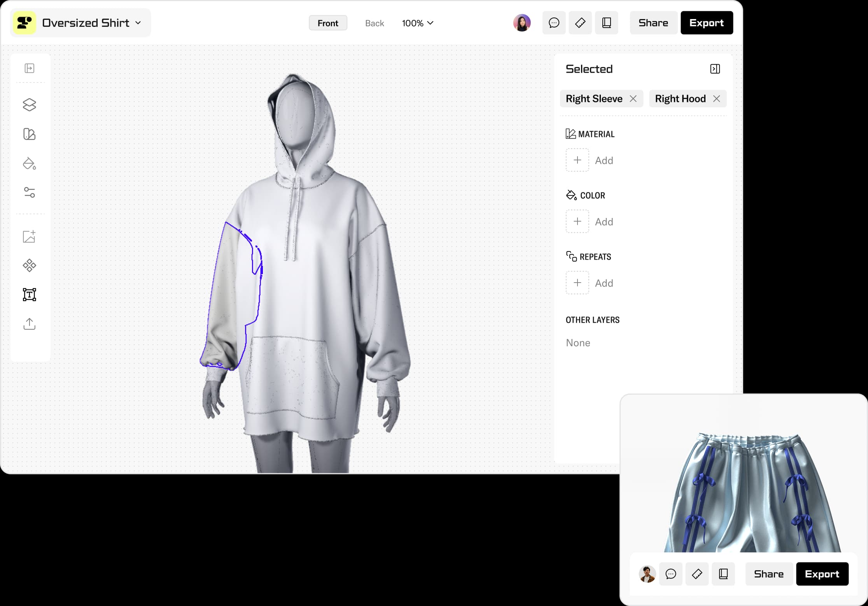Click the upload icon in left sidebar
The width and height of the screenshot is (868, 606).
point(30,324)
